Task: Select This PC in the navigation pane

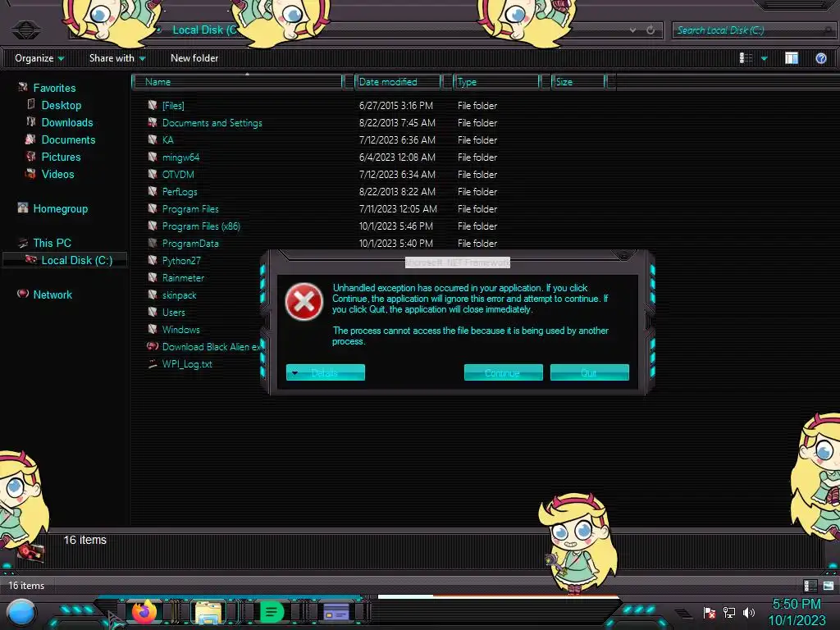Action: point(52,243)
